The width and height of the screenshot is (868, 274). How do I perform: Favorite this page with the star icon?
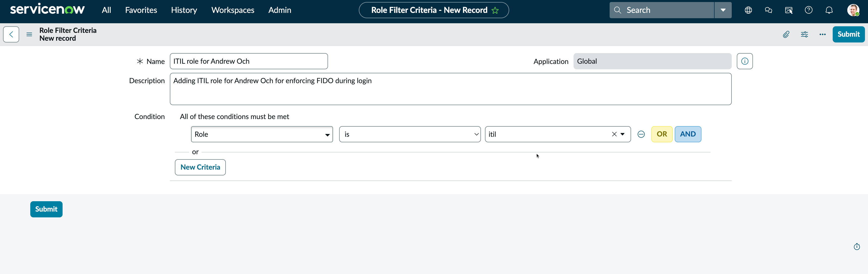click(495, 10)
